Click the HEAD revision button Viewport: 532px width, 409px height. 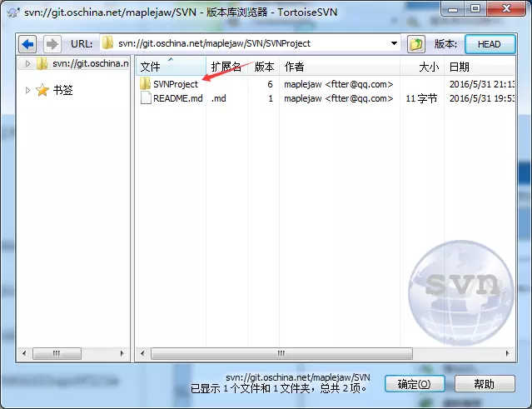point(490,44)
